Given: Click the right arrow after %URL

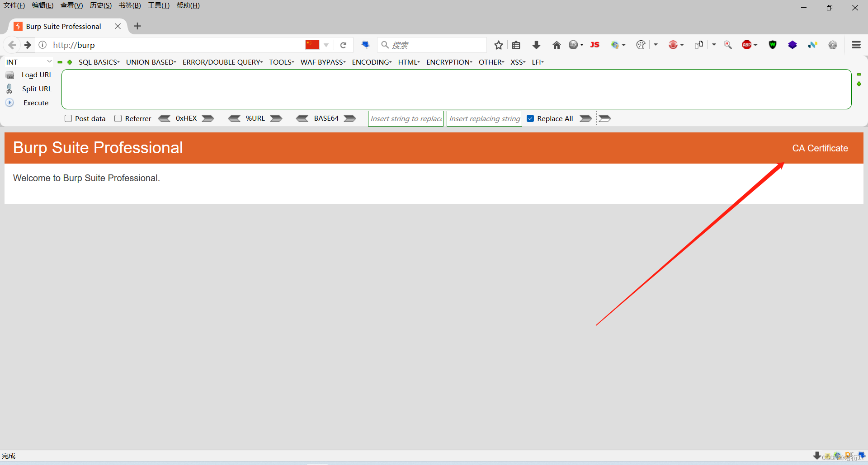Looking at the screenshot, I should [276, 118].
